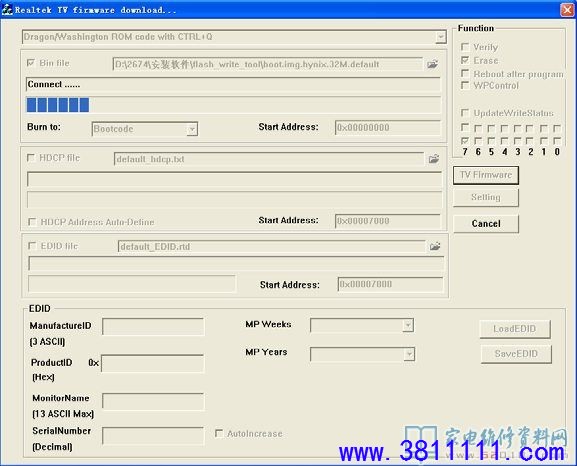Enable the UpdateWriteStatus checkbox
The width and height of the screenshot is (577, 466).
(x=465, y=112)
